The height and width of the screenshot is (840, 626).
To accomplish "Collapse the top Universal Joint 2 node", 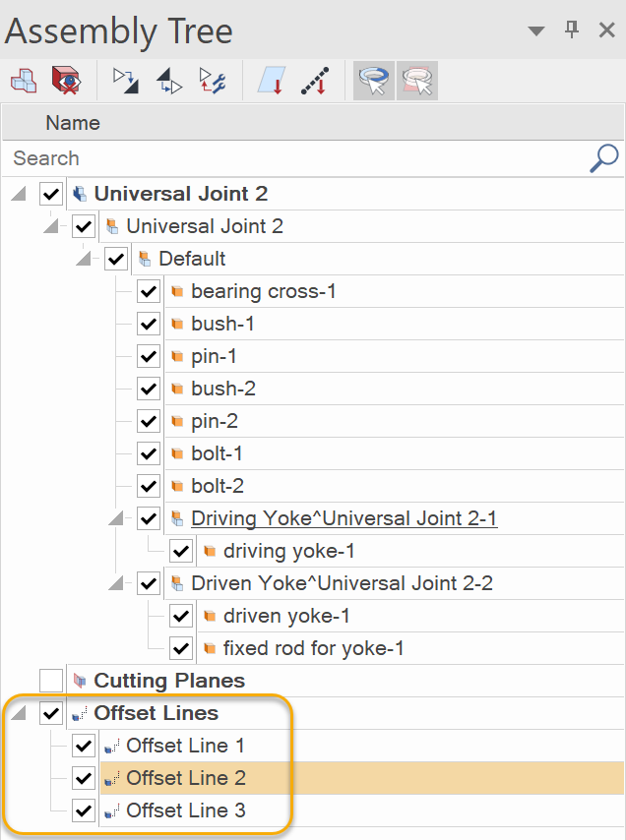I will click(x=19, y=194).
